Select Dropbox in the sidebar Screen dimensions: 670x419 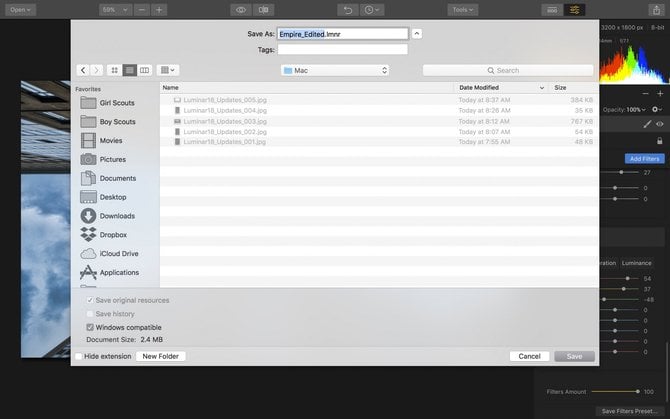[x=104, y=234]
